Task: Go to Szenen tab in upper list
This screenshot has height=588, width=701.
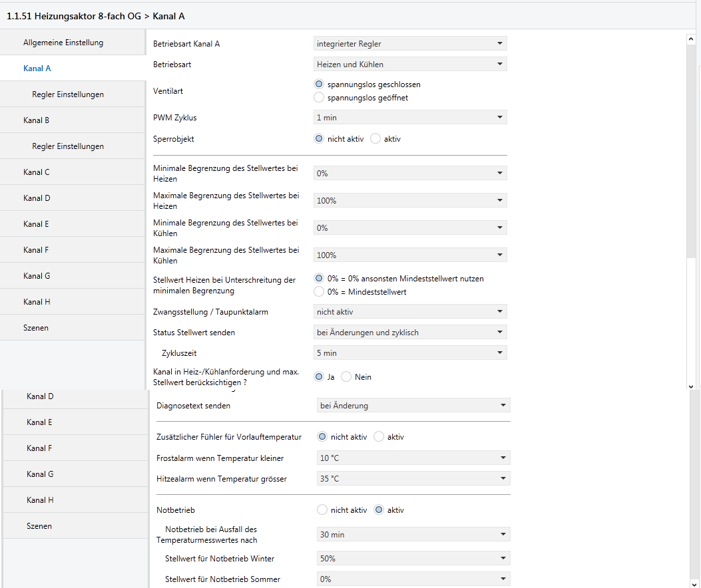Action: pyautogui.click(x=36, y=328)
